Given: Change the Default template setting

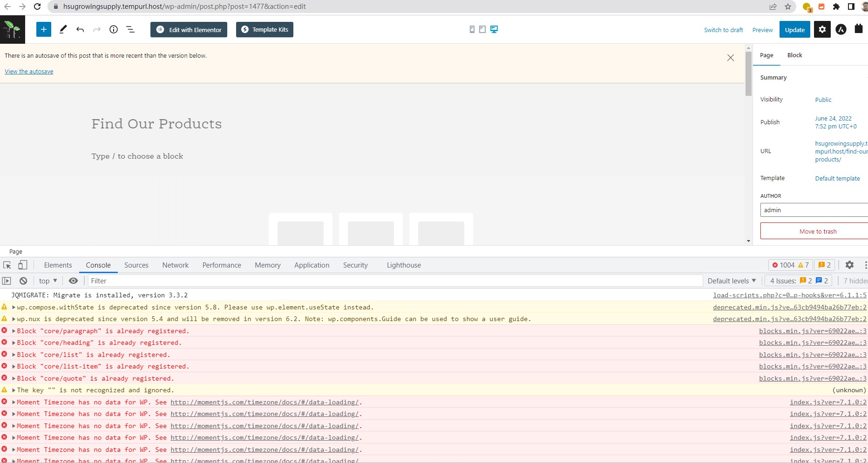Looking at the screenshot, I should coord(837,178).
